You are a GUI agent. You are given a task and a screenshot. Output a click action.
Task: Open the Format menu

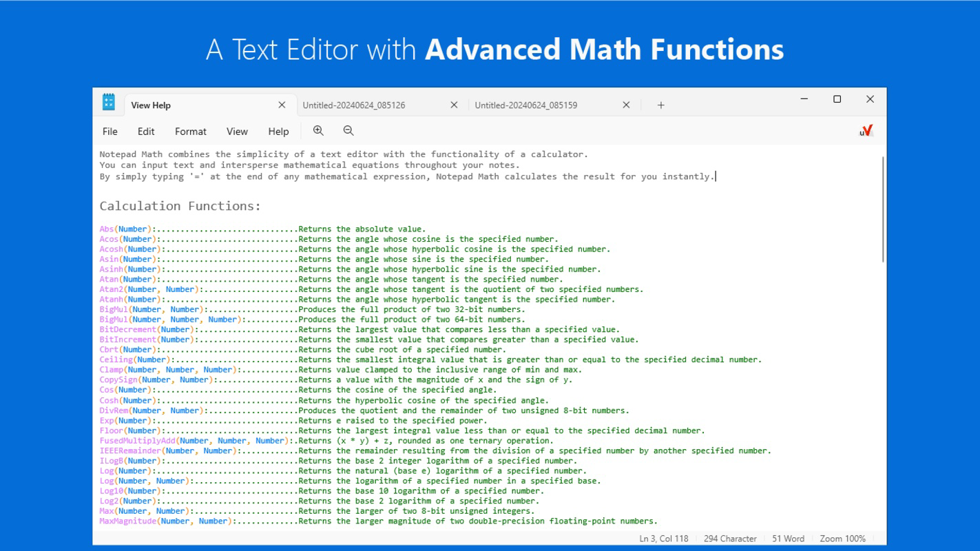[x=190, y=131]
